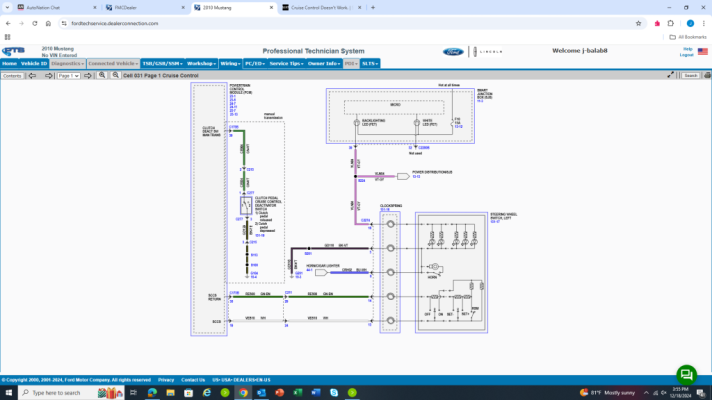Expand the PDI menu
This screenshot has width=712, height=400.
click(351, 64)
